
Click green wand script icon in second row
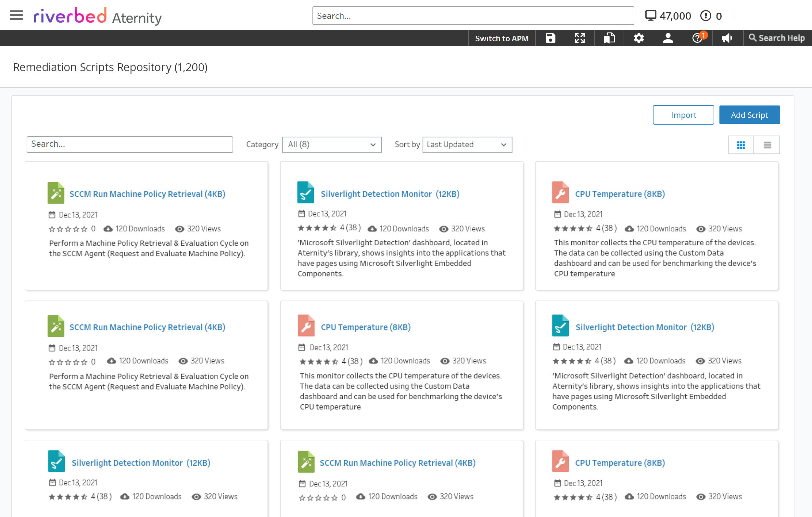[56, 326]
